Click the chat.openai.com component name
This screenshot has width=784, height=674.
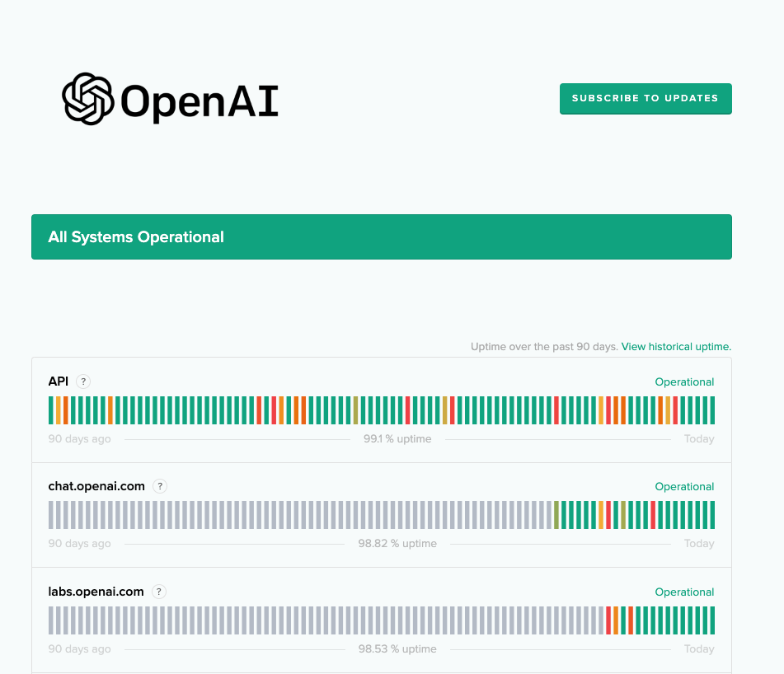pos(96,486)
